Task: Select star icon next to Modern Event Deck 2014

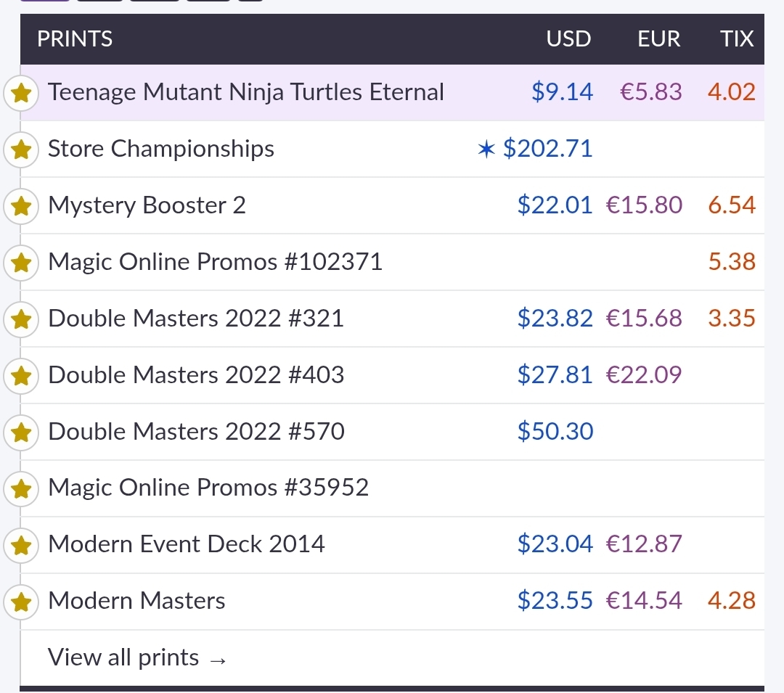Action: [22, 545]
